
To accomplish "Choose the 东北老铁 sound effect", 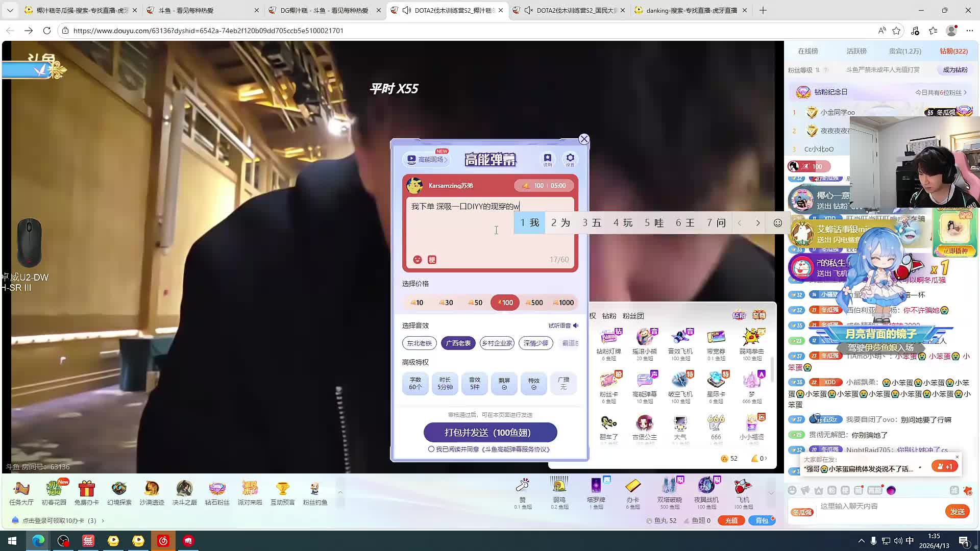I will (x=419, y=343).
